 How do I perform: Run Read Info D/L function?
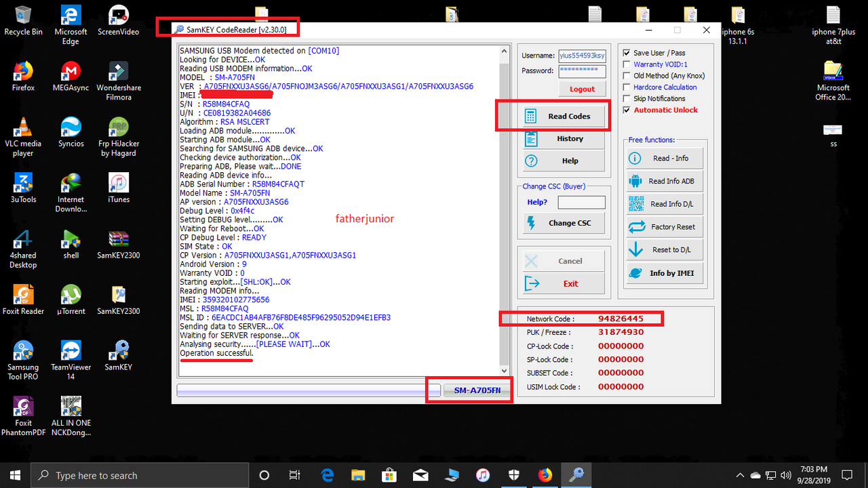665,204
